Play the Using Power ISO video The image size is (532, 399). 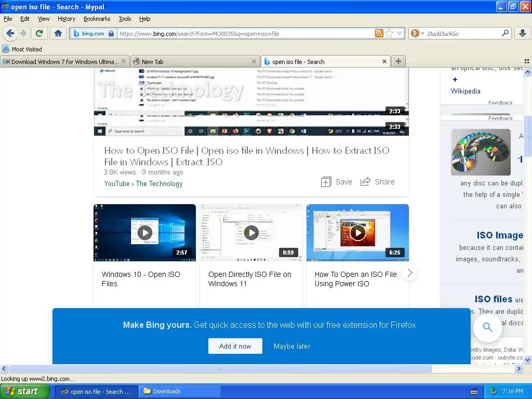click(x=357, y=233)
